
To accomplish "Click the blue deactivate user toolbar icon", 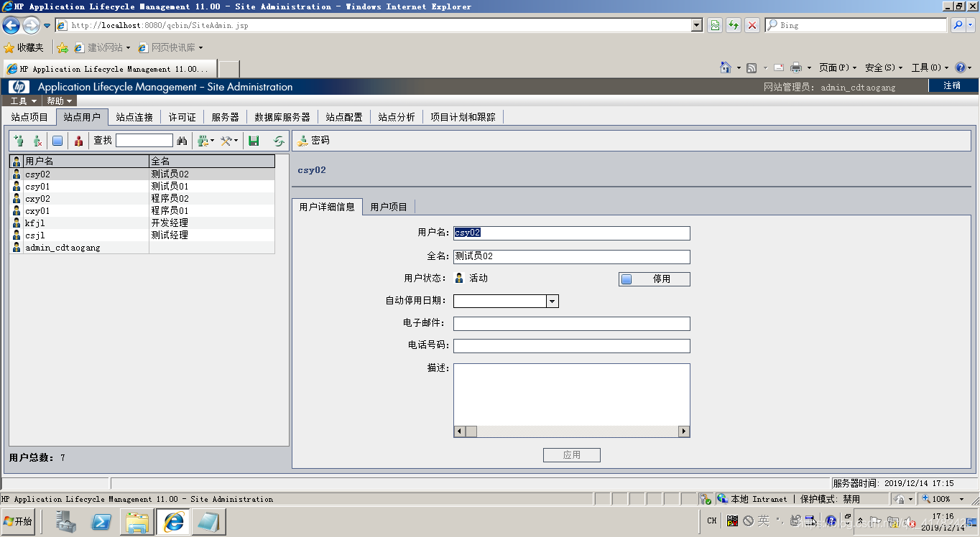I will tap(57, 141).
